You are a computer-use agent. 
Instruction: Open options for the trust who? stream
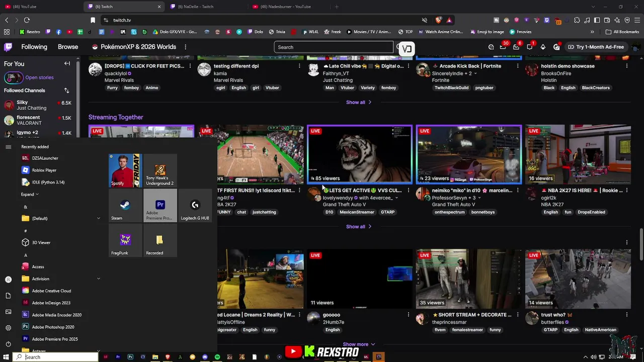pyautogui.click(x=627, y=315)
